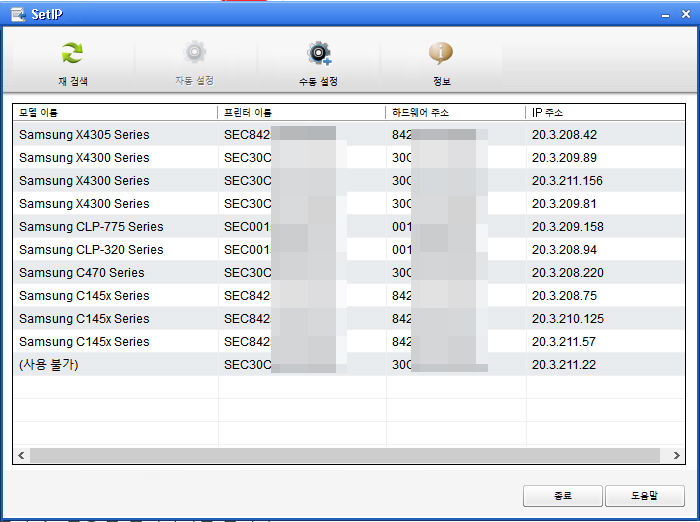Select the Samsung CLP-775 Series row

349,226
